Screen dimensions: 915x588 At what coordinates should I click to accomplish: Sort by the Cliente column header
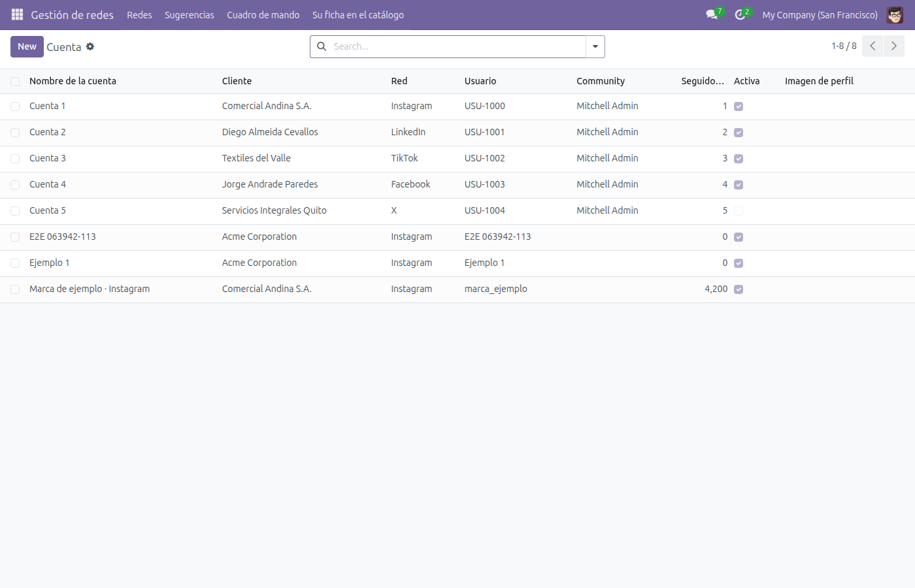pos(237,81)
